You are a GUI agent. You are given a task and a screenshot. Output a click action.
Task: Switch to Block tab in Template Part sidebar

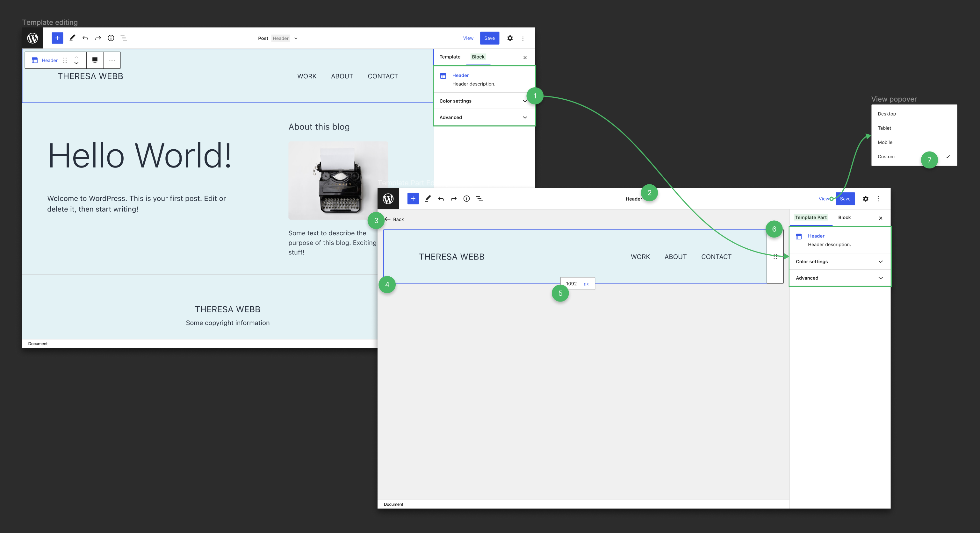tap(844, 217)
